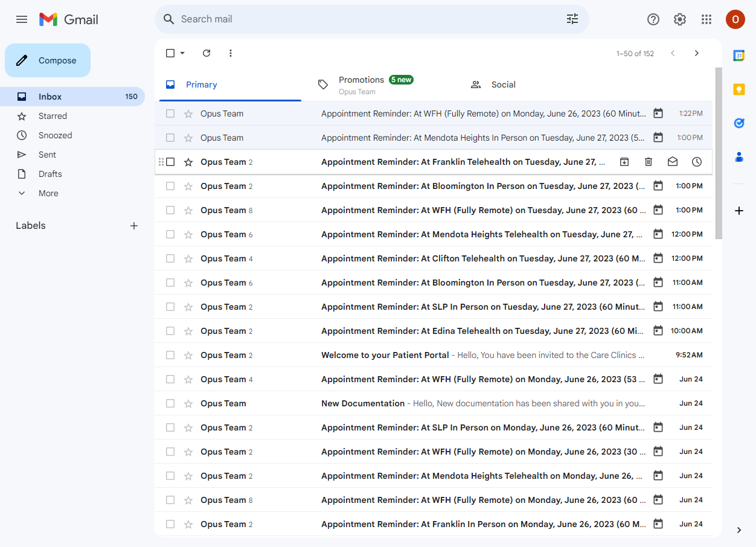Go to the next page of emails
Screen dimensions: 756x547
click(697, 53)
